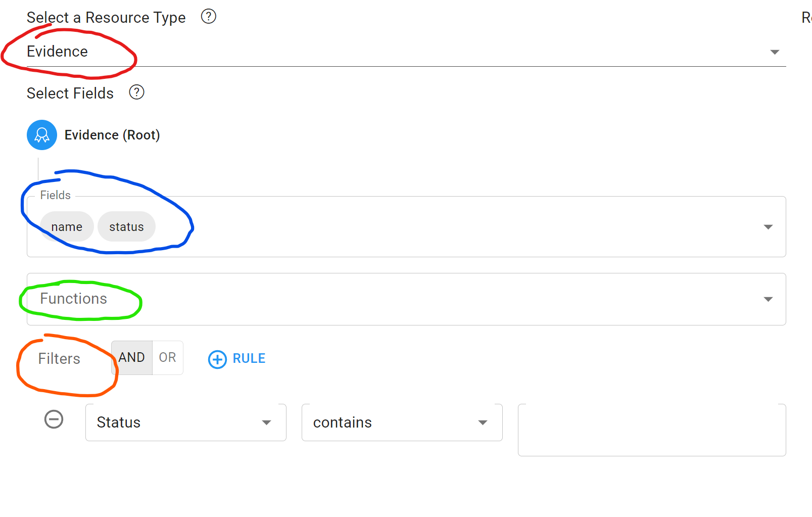
Task: Remove the Status filter rule
Action: coord(54,419)
